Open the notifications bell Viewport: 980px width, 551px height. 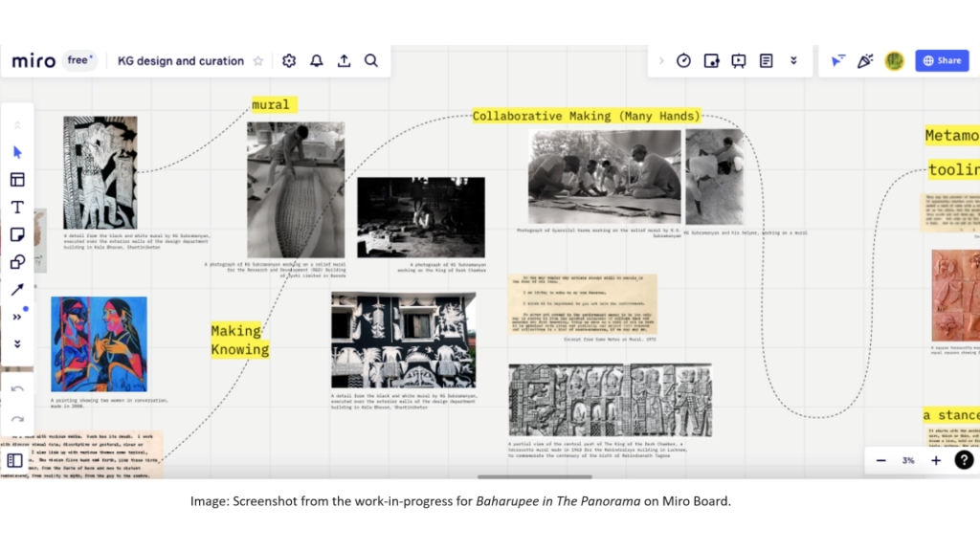(317, 61)
